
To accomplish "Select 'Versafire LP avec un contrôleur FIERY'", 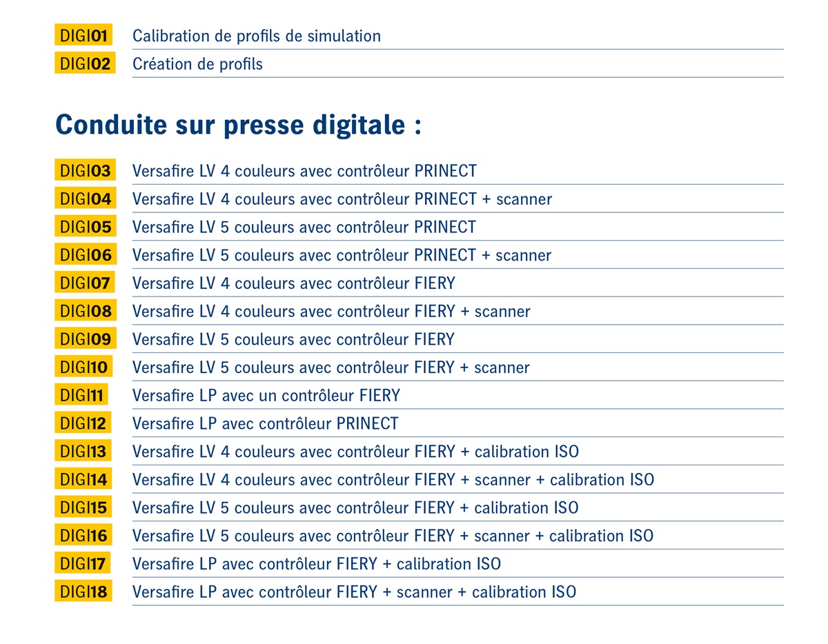I will (x=266, y=396).
